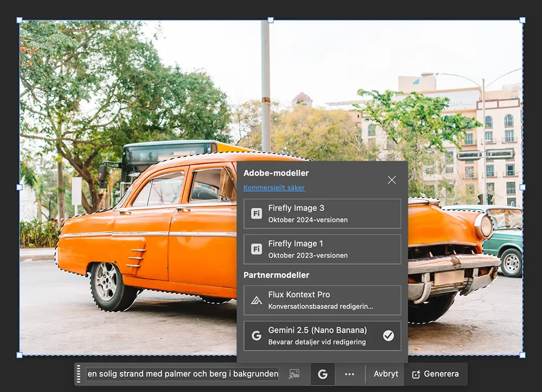
Task: Select Firefly Image 1 Oktober 2023 model
Action: click(x=322, y=249)
